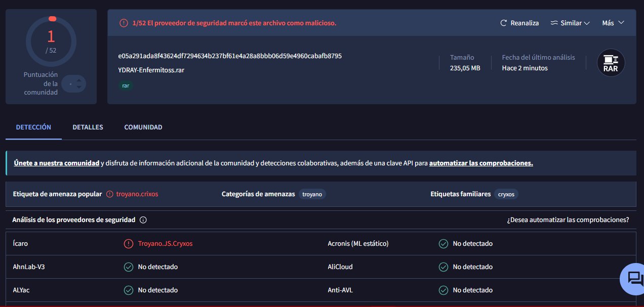Click the Reanaliza button label
The width and height of the screenshot is (644, 307).
525,23
